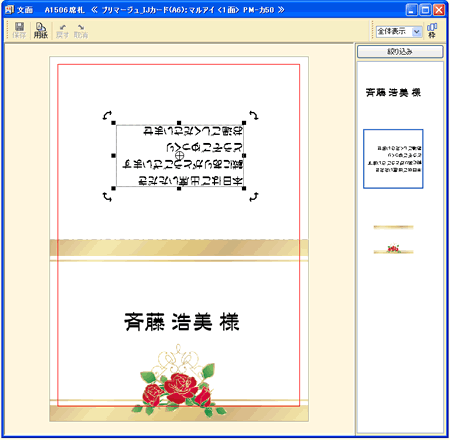
Task: Click the bottom-left corner handle of text box
Action: point(114,188)
